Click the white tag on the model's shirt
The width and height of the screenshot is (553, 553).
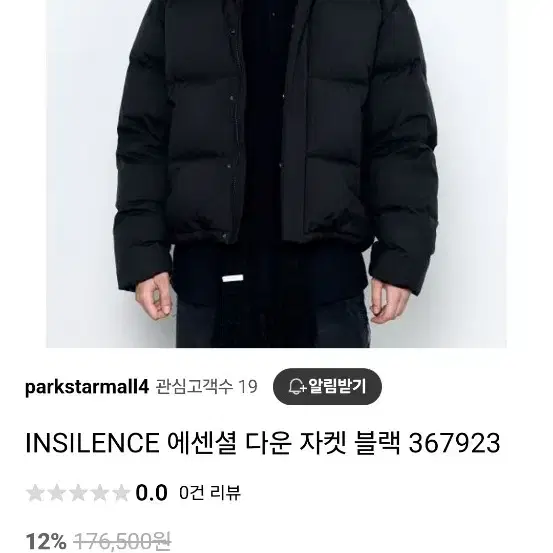tap(233, 278)
